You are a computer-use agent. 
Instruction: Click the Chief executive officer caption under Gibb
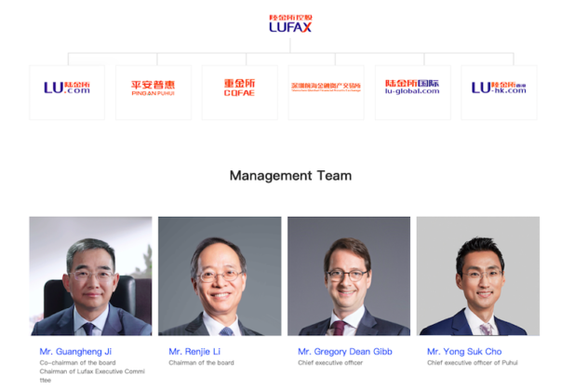pyautogui.click(x=330, y=363)
